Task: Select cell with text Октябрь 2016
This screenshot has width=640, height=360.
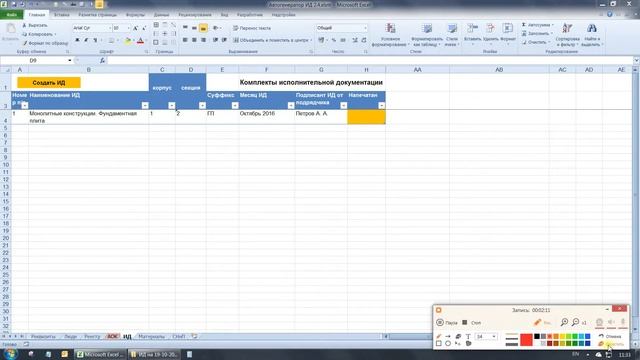Action: [x=266, y=117]
